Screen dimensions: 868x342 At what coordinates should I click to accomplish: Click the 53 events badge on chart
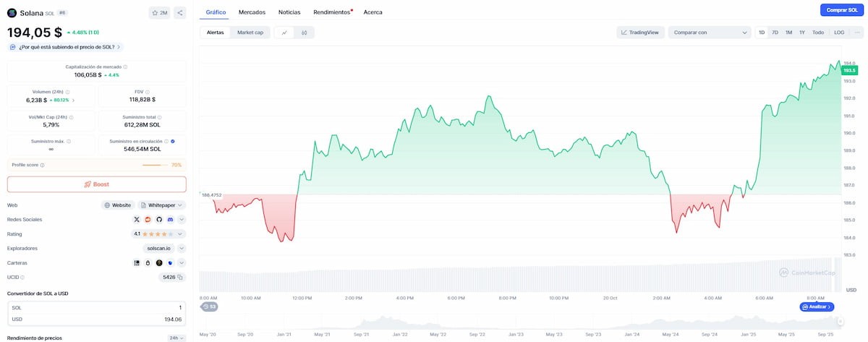(209, 307)
